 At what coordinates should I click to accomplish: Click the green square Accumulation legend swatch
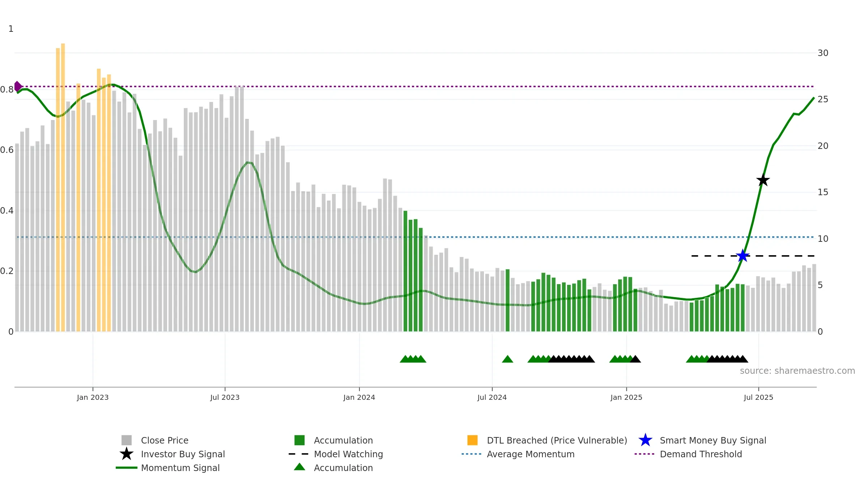click(299, 440)
